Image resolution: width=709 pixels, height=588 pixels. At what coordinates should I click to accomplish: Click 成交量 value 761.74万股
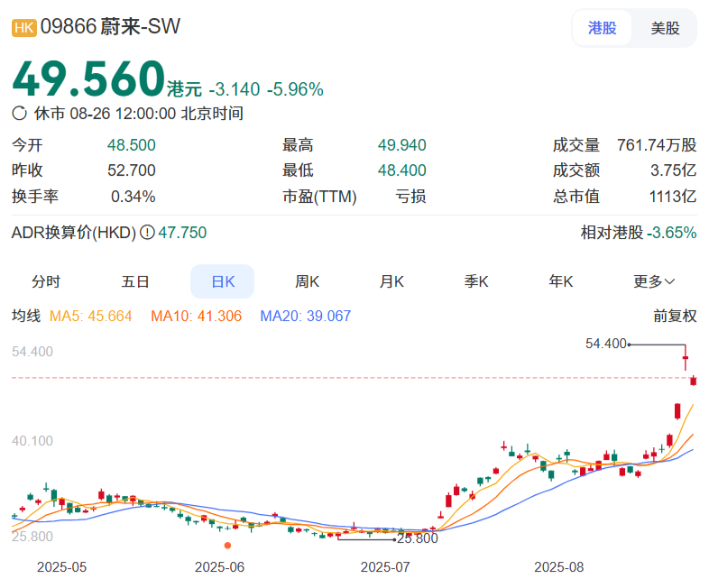pos(657,145)
